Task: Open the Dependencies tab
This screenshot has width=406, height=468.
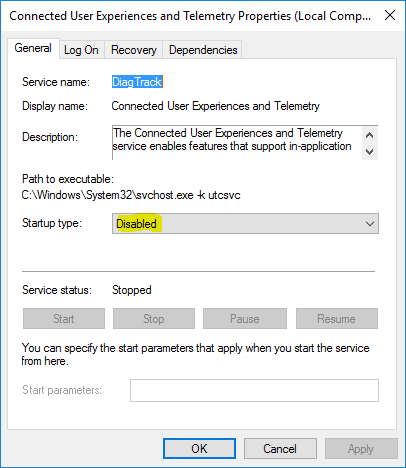Action: tap(203, 50)
